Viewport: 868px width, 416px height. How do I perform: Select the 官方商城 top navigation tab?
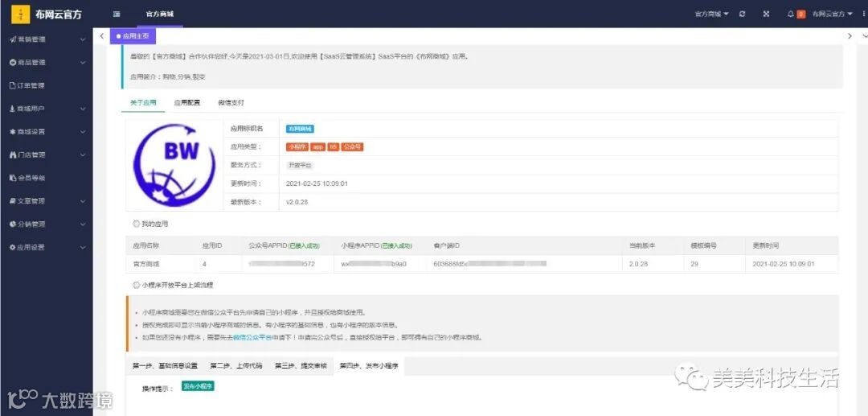coord(160,14)
